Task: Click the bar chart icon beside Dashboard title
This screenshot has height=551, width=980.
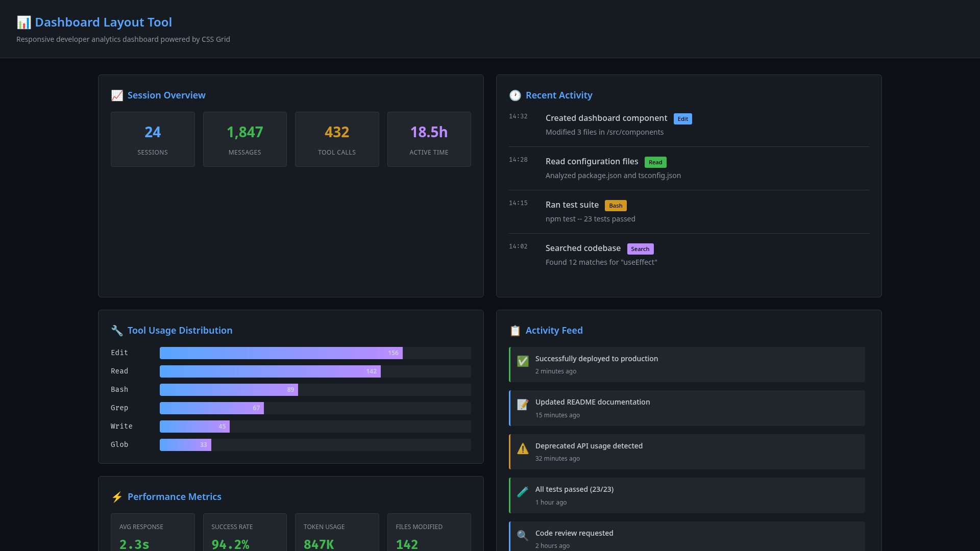Action: pyautogui.click(x=23, y=22)
